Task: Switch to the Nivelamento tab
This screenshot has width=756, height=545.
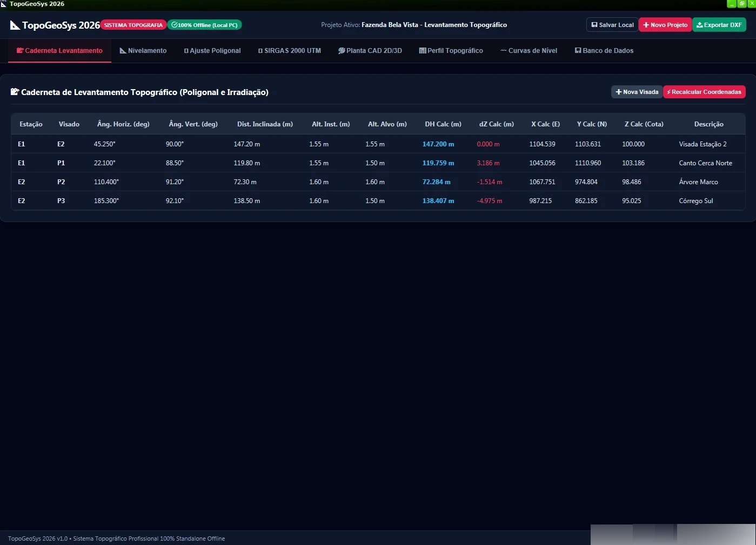Action: 143,51
